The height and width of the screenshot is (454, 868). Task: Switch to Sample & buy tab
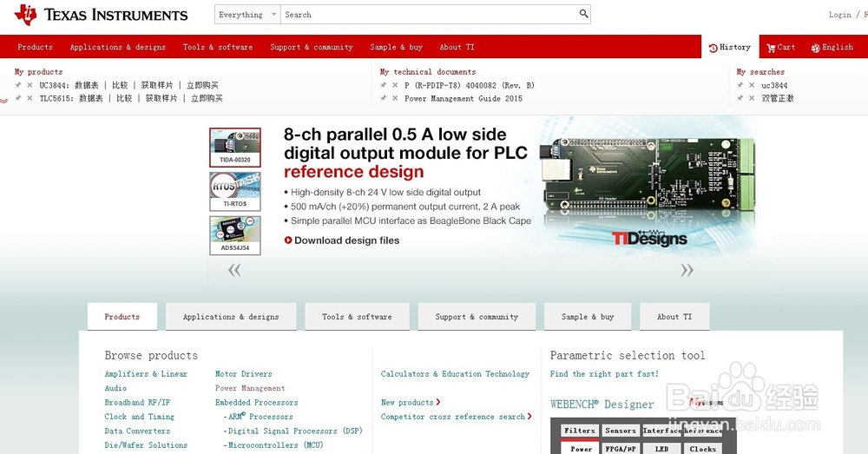point(588,317)
